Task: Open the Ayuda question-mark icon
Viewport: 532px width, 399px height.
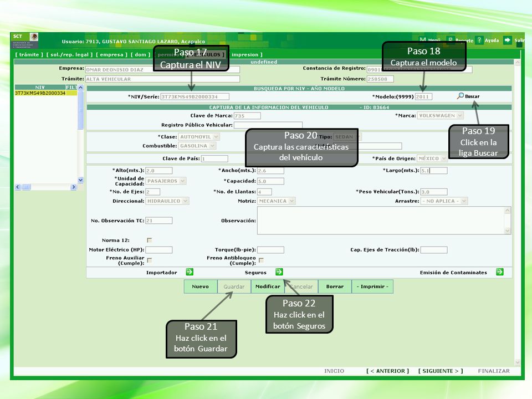Action: pos(479,40)
